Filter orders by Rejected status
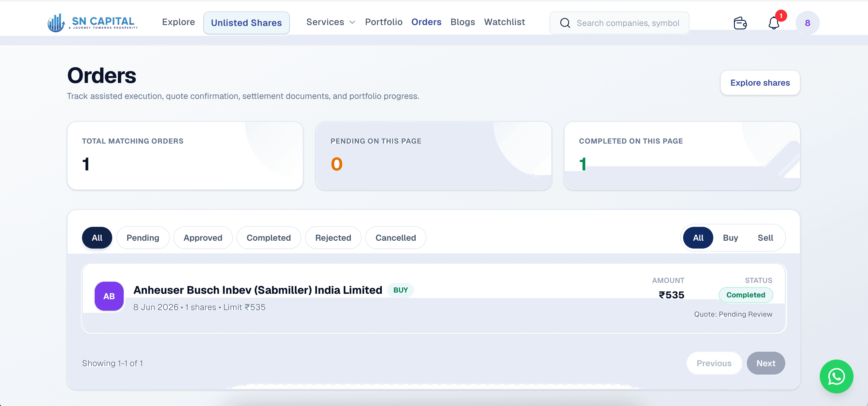The image size is (868, 406). coord(333,237)
